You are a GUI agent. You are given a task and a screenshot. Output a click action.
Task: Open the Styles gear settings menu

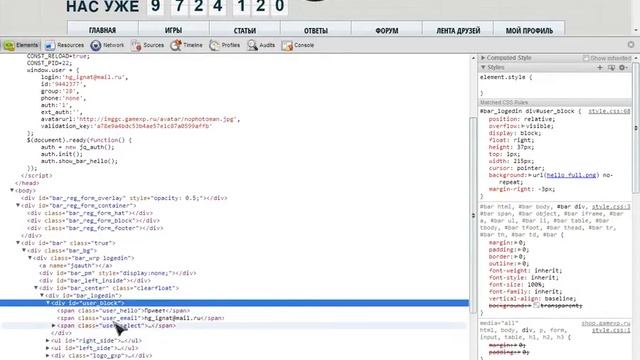click(623, 67)
